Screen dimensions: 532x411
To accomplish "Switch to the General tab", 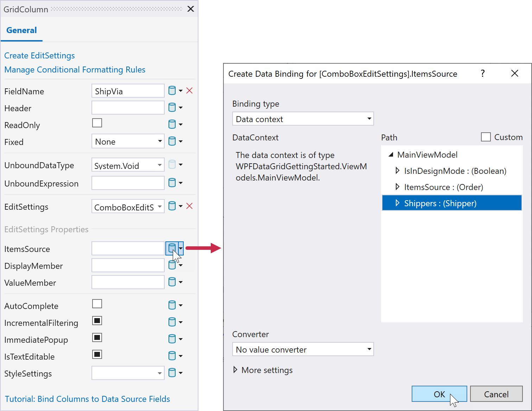I will tap(21, 31).
